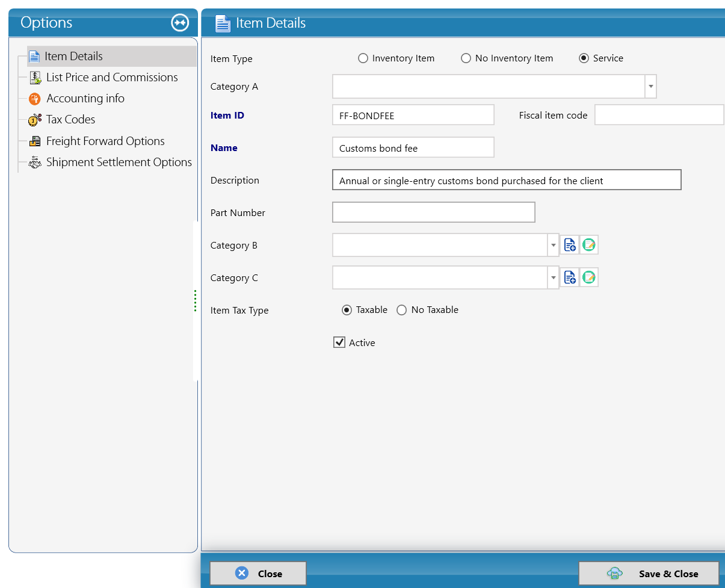
Task: Click into the Part Number field
Action: point(434,212)
